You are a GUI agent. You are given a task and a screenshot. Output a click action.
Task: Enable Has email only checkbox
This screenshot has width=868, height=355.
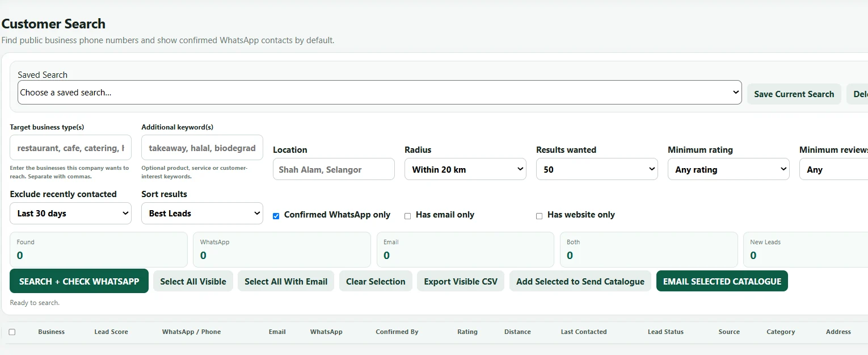(x=407, y=216)
